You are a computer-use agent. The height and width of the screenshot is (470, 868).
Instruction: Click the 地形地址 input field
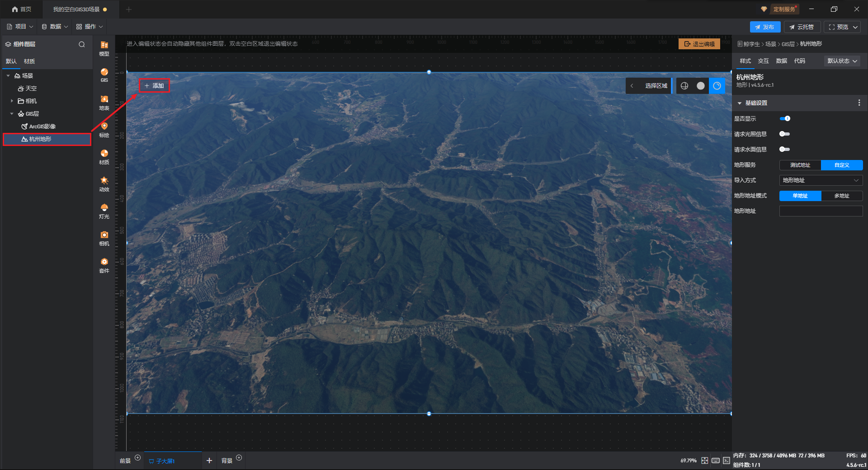pos(821,211)
